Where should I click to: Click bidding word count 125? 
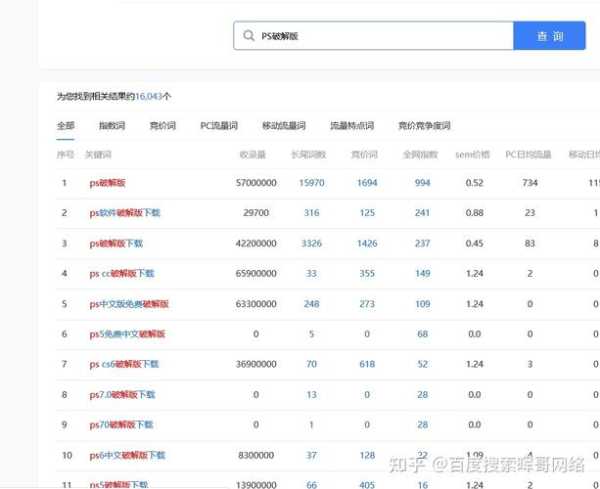point(367,213)
